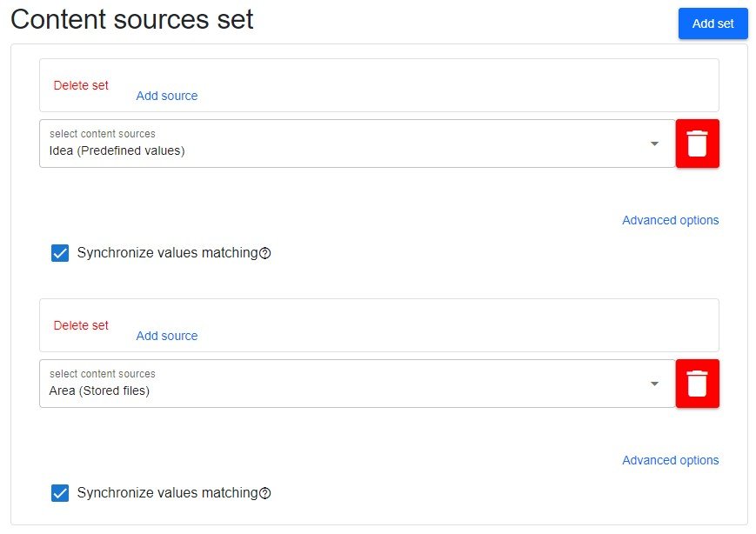Click the dropdown arrow on the Idea source field
The height and width of the screenshot is (534, 756).
pyautogui.click(x=654, y=144)
